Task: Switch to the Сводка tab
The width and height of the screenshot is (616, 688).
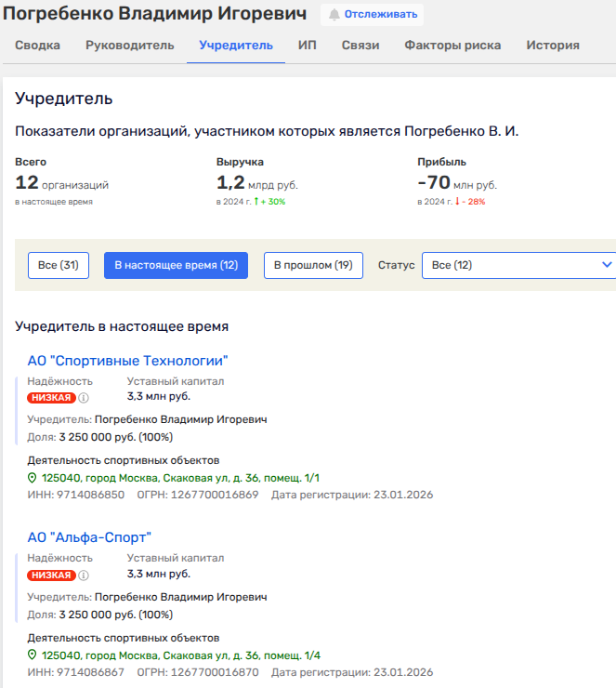Action: (38, 45)
